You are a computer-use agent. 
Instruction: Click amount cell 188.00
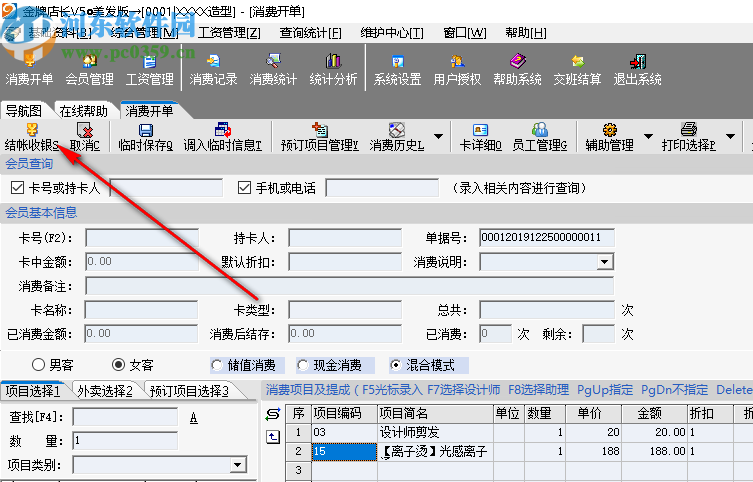point(654,451)
